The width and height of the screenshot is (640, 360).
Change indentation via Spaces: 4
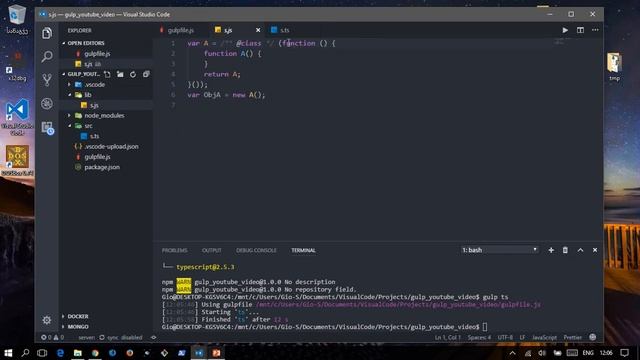pos(479,338)
